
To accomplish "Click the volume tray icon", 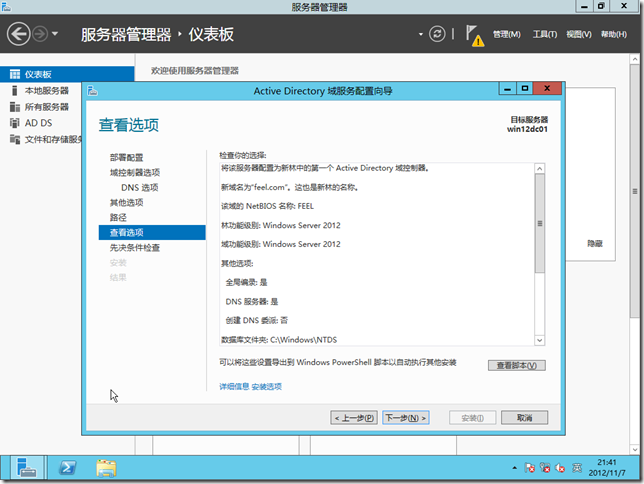I will coord(560,468).
